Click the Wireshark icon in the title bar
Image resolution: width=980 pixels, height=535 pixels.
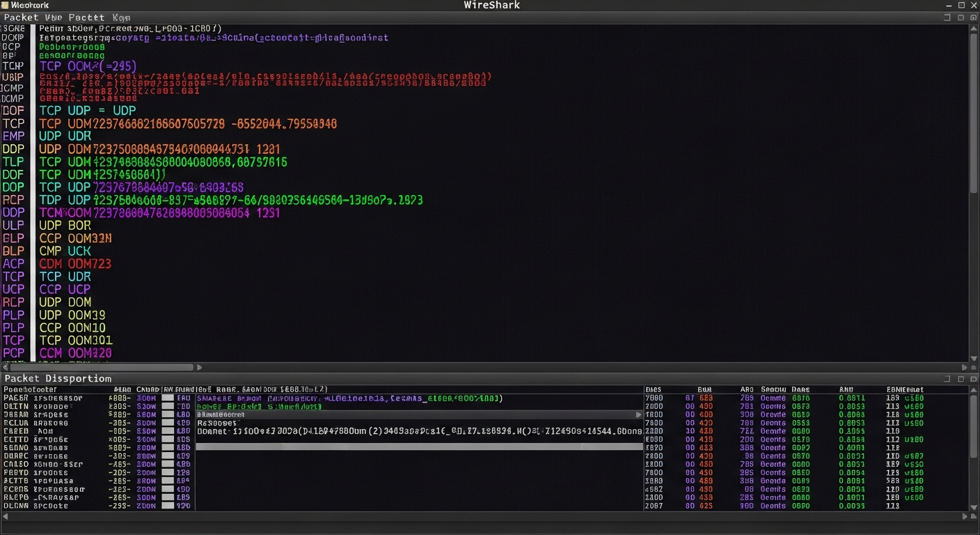[x=6, y=5]
